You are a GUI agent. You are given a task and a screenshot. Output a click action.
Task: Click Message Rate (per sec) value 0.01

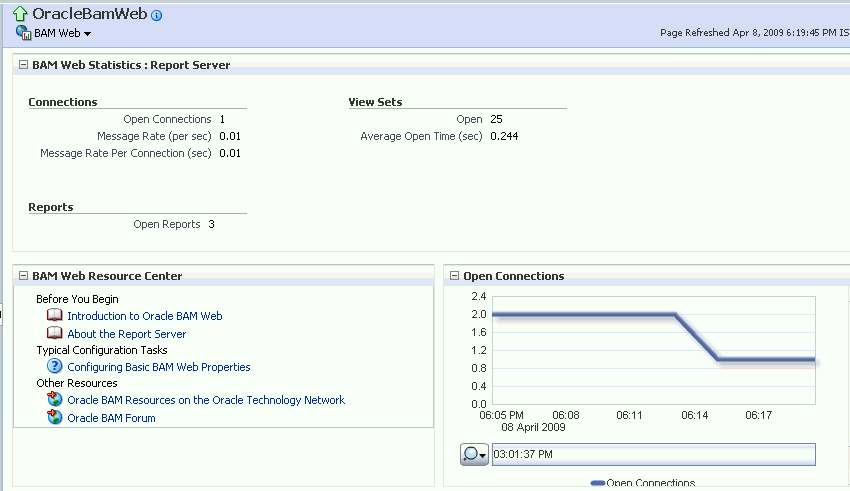click(230, 136)
